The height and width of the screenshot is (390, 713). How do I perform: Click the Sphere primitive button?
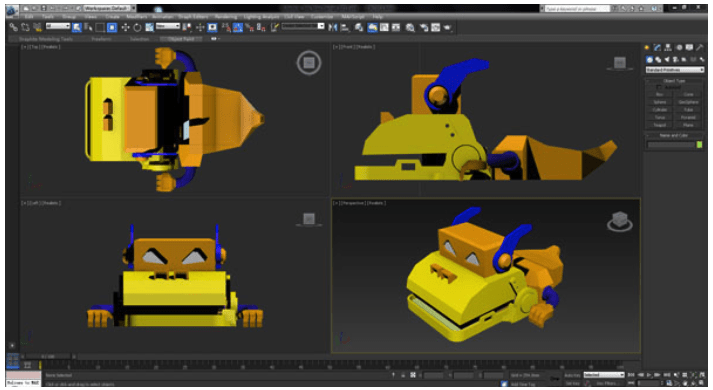660,102
